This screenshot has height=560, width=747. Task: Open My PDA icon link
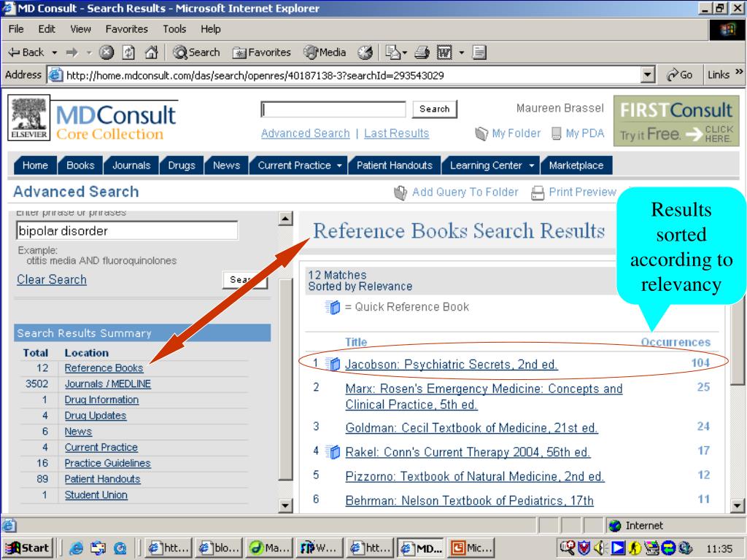[578, 133]
